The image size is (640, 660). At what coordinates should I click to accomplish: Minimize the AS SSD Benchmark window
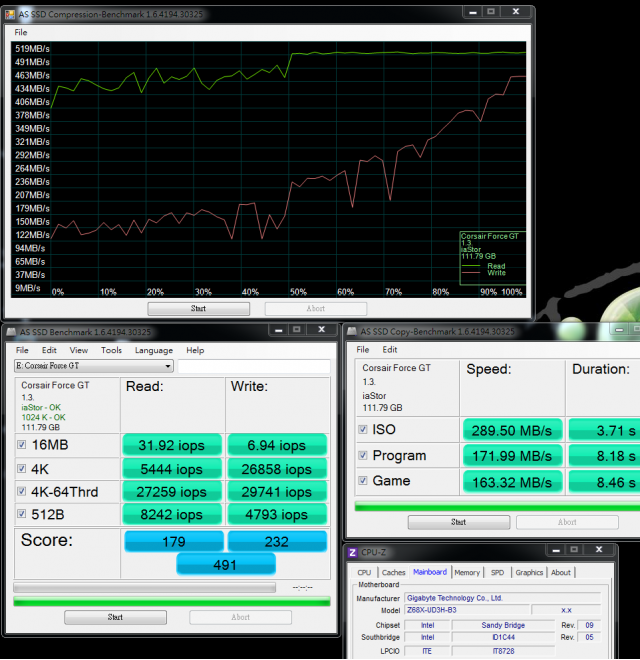(x=278, y=330)
